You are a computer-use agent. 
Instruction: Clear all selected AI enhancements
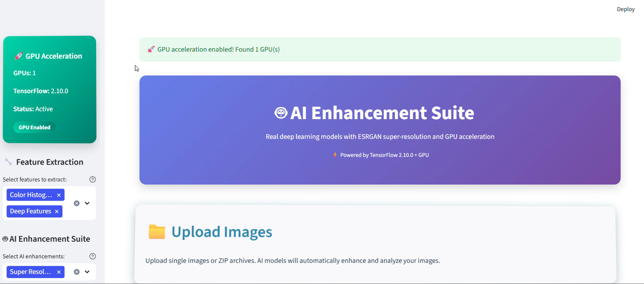[x=77, y=272]
